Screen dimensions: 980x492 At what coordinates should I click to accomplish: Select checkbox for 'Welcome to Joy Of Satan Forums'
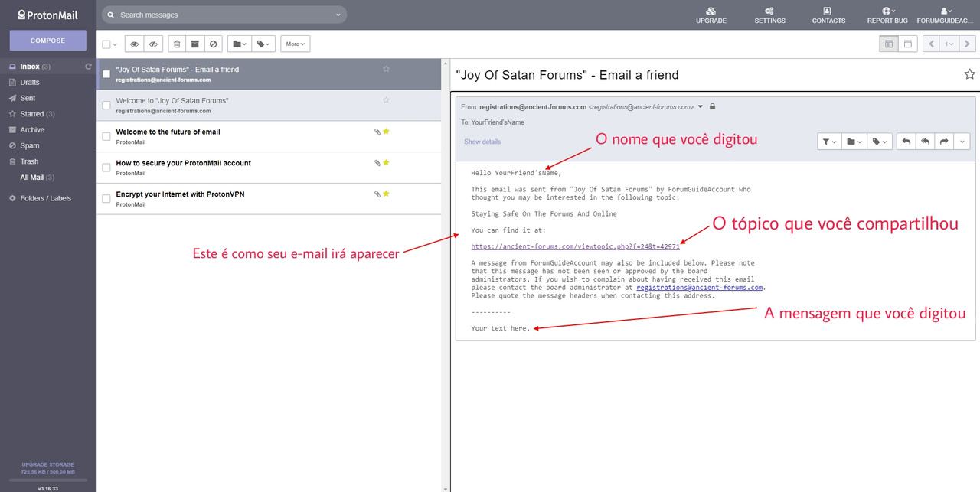coord(106,106)
